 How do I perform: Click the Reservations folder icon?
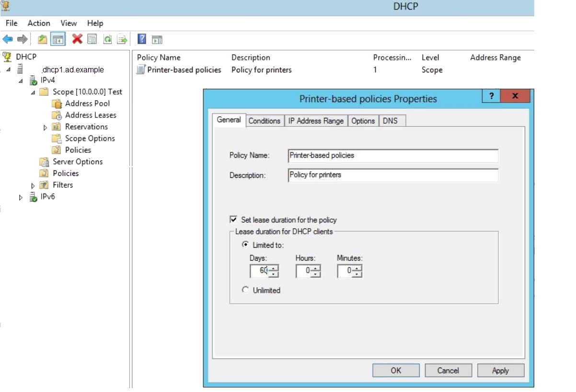(57, 127)
